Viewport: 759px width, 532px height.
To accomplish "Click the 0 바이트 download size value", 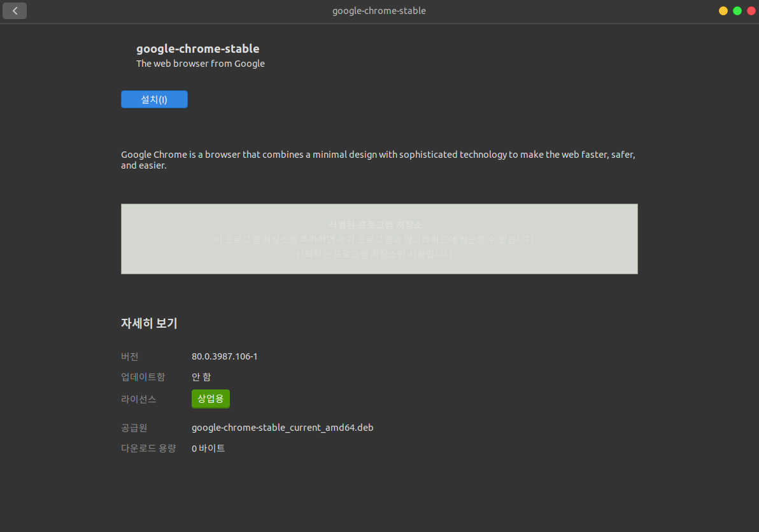I will (x=208, y=449).
